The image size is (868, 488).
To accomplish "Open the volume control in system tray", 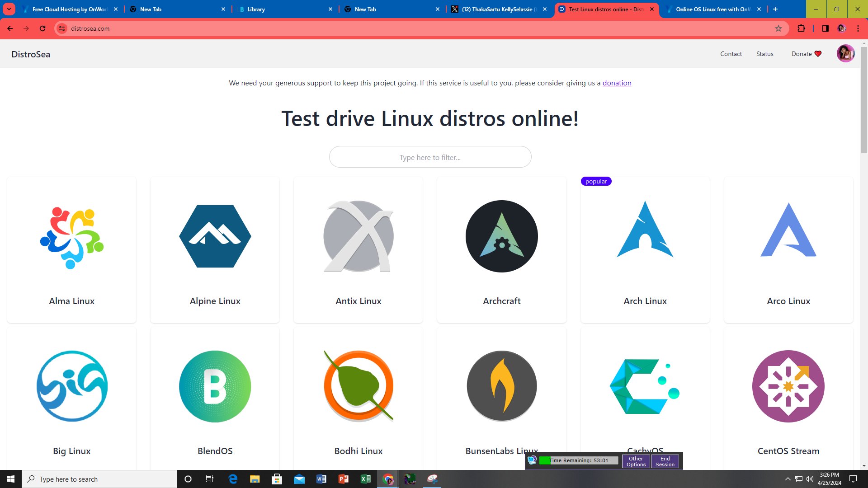I will (810, 479).
